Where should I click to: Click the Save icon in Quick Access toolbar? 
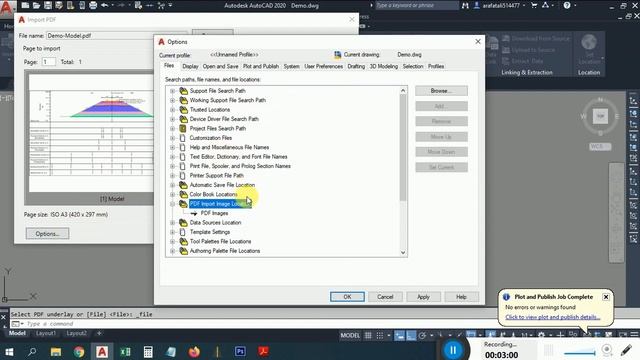pyautogui.click(x=48, y=5)
